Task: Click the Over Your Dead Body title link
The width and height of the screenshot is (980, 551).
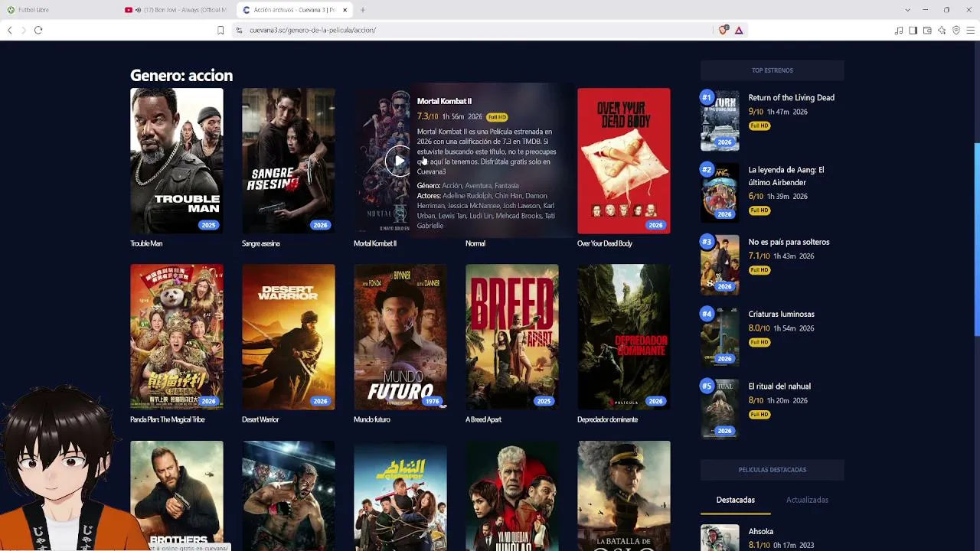Action: click(605, 243)
